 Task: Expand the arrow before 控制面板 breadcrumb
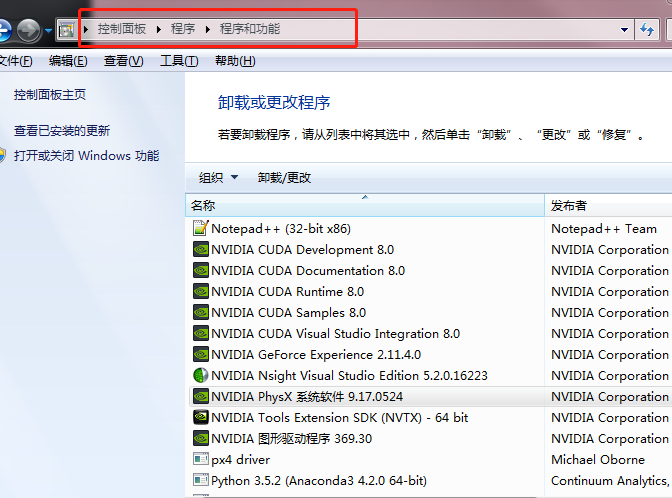(86, 29)
